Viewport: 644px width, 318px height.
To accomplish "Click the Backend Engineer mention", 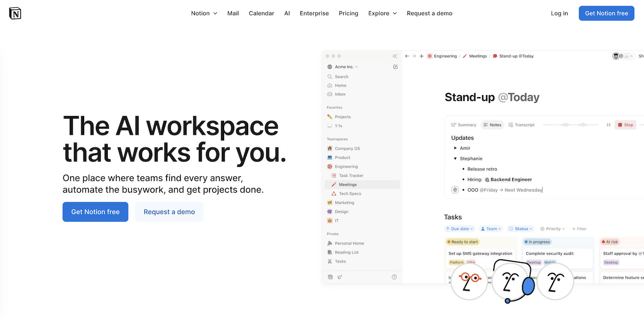I will 508,180.
